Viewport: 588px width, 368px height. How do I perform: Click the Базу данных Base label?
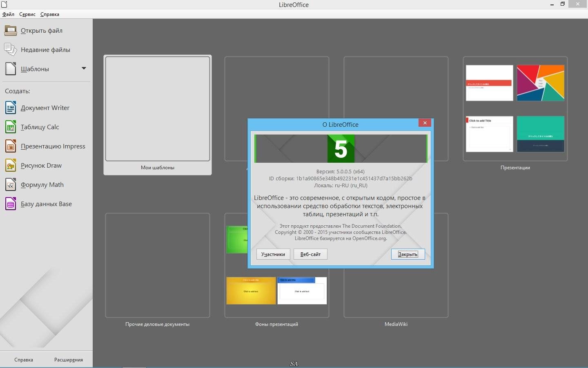[x=46, y=204]
